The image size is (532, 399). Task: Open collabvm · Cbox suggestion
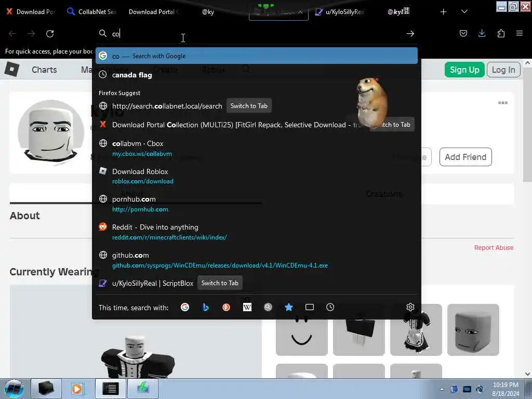[x=257, y=148]
